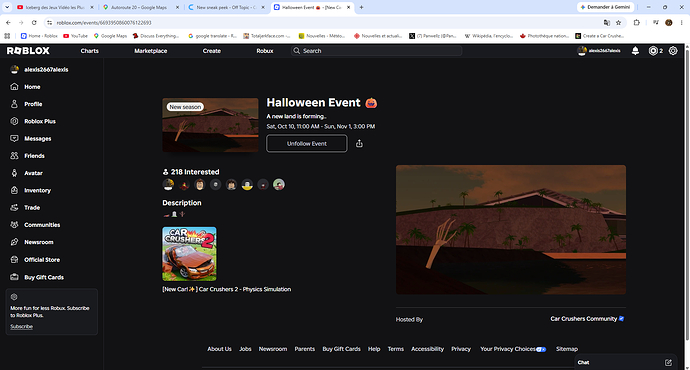Open the Sitemap footer link
Screen dimensions: 690x370
click(x=567, y=349)
